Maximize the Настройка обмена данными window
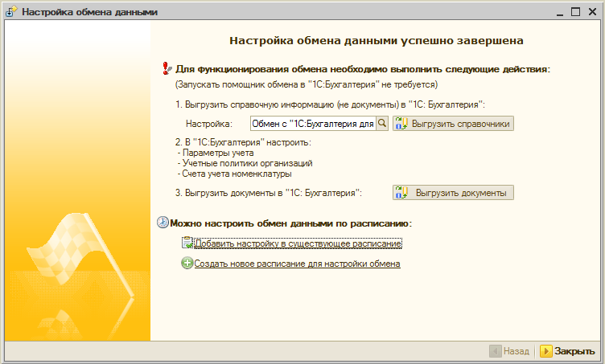Viewport: 605px width, 364px height. [575, 12]
